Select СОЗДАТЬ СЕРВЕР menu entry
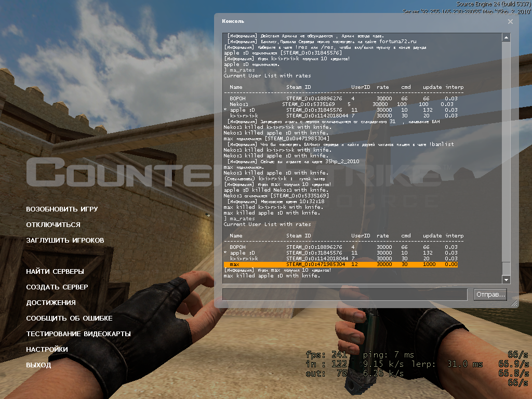The width and height of the screenshot is (532, 399). (x=57, y=287)
